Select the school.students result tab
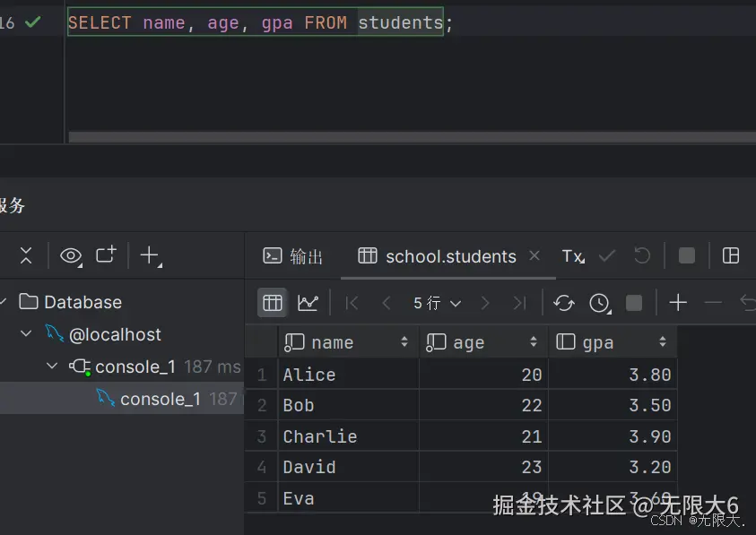The height and width of the screenshot is (535, 756). 441,256
